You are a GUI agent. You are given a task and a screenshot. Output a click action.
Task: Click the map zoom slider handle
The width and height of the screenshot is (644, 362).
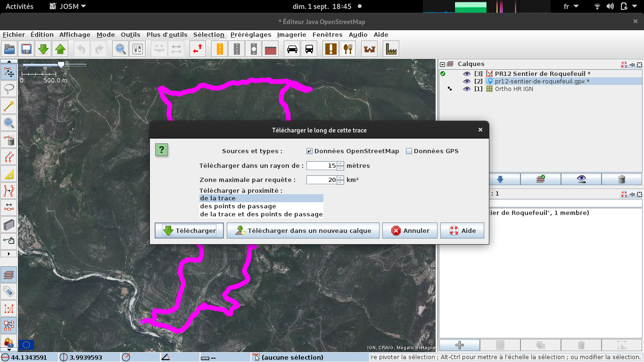click(61, 65)
